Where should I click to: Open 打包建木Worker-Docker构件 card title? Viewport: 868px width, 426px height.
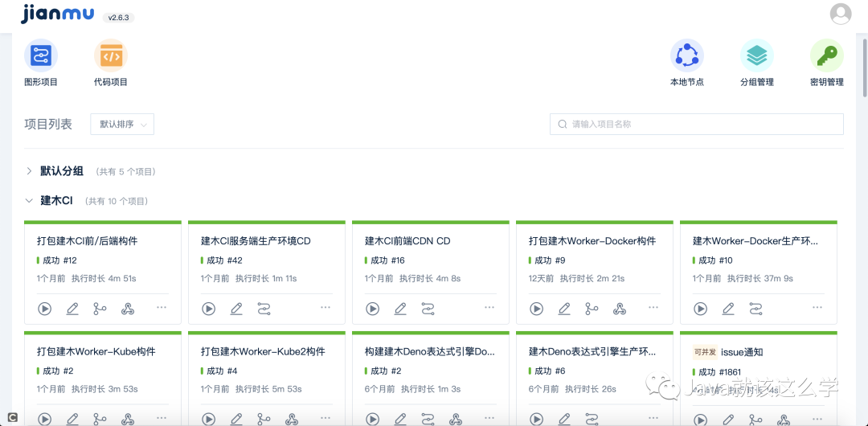tap(592, 241)
